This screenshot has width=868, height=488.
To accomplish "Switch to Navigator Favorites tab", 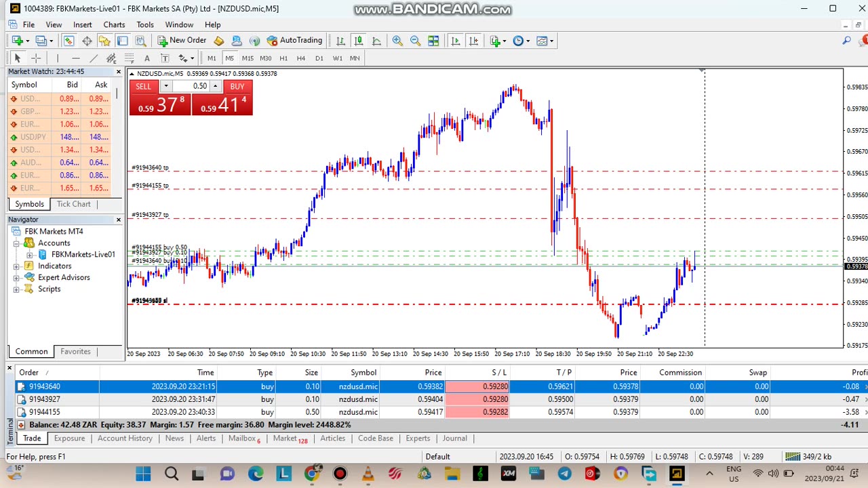I will 75,351.
